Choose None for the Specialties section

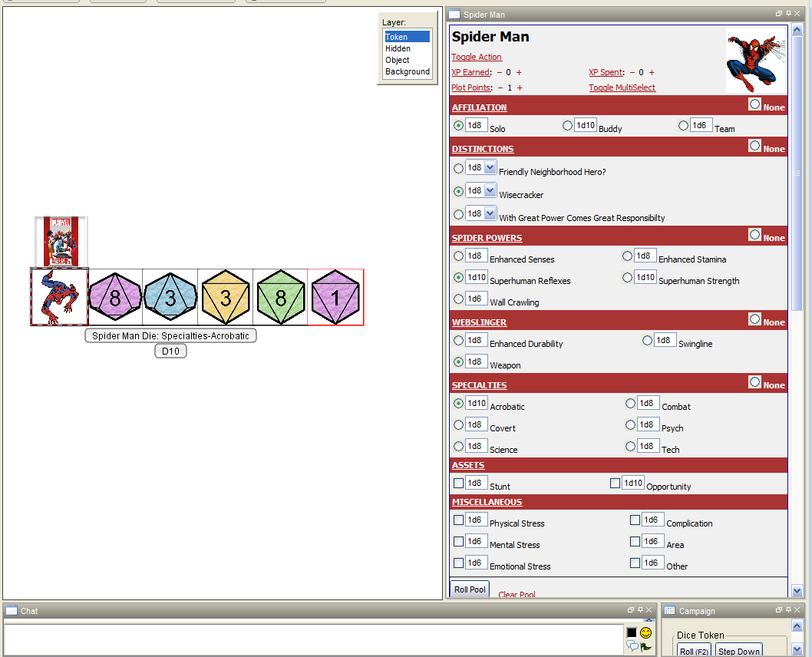755,382
